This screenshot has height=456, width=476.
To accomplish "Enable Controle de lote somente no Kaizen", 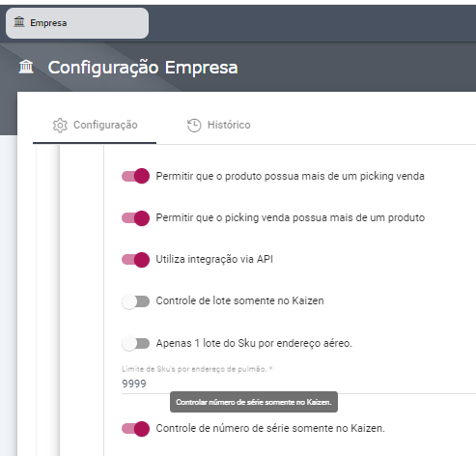I will pyautogui.click(x=135, y=301).
